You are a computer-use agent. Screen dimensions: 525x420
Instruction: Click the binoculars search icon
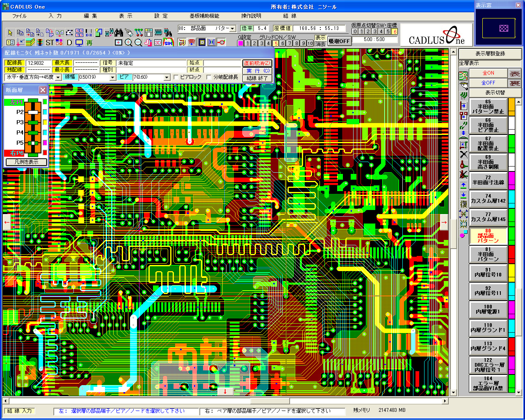tap(119, 33)
